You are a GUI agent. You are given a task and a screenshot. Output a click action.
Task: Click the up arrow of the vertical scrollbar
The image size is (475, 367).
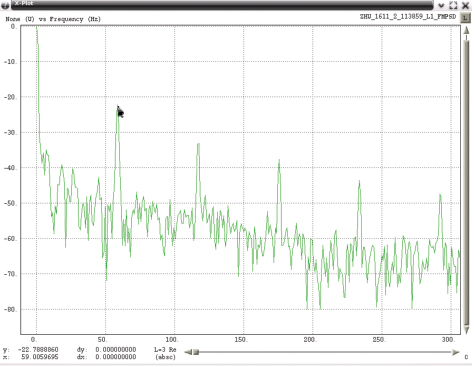466,31
